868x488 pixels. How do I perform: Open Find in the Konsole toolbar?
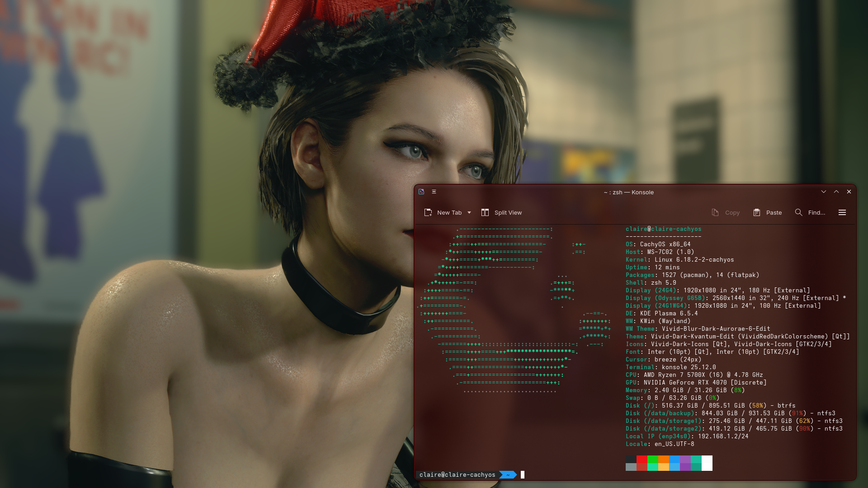(x=810, y=212)
